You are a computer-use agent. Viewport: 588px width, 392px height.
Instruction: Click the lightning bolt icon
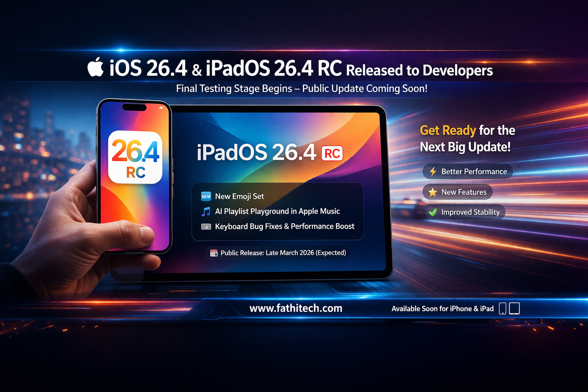(x=433, y=171)
